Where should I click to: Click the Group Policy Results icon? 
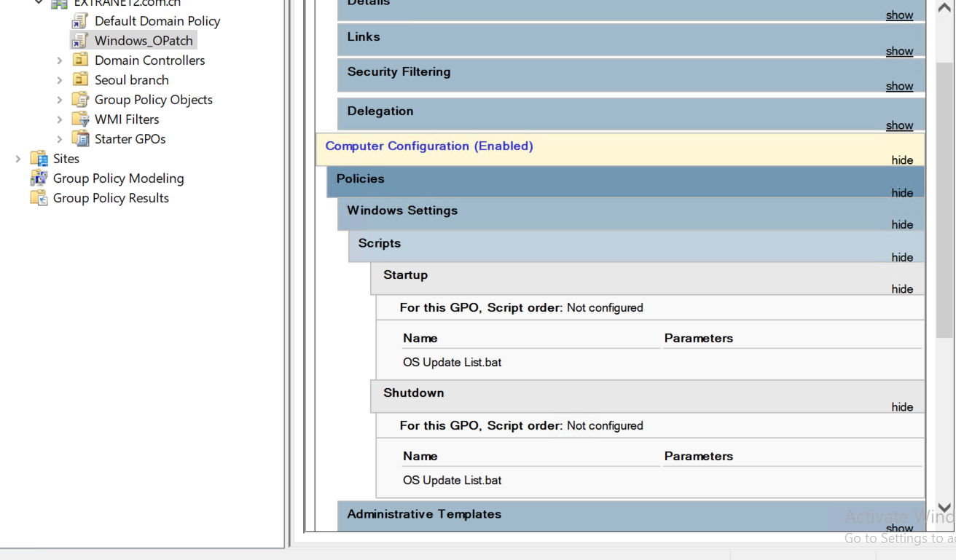pyautogui.click(x=39, y=198)
